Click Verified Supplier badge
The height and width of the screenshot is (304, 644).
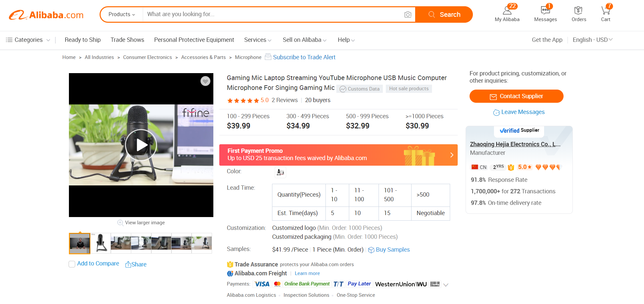(519, 130)
